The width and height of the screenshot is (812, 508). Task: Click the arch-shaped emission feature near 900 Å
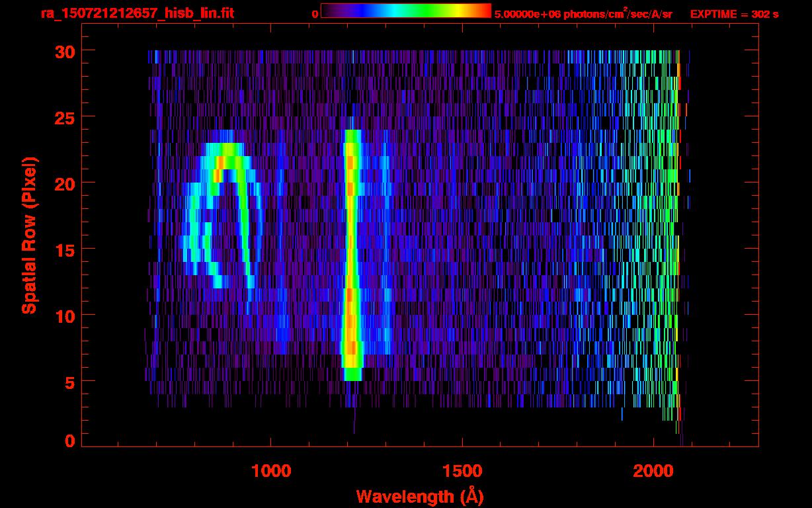(223, 216)
